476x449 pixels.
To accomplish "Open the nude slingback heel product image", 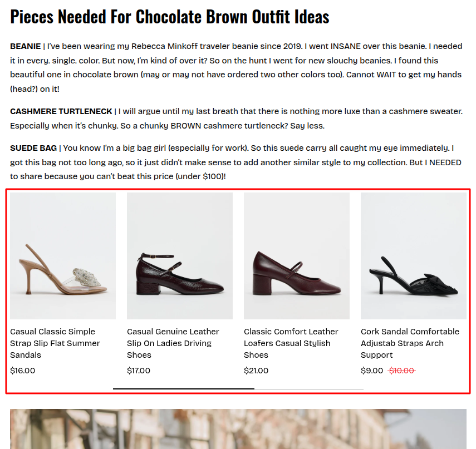I will 63,256.
